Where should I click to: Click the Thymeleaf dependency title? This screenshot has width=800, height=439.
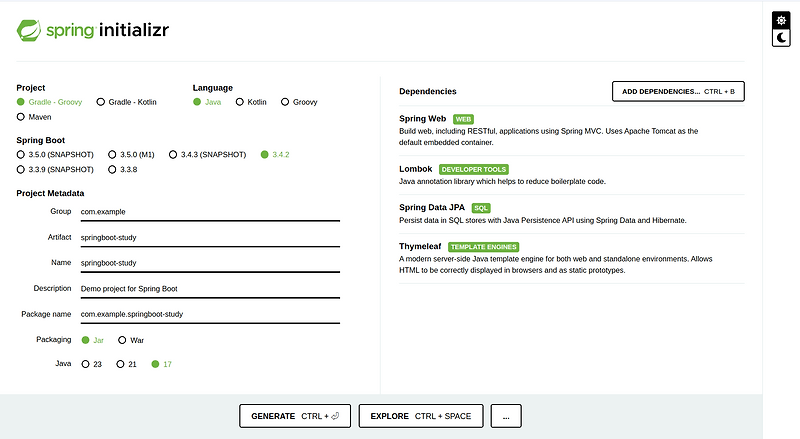pos(420,246)
